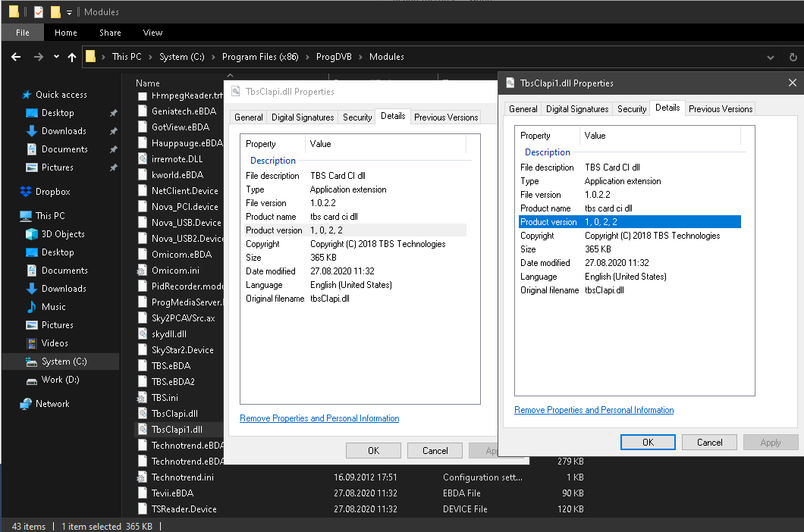Viewport: 804px width, 532px height.
Task: Select the skydll.dll file
Action: [x=168, y=333]
